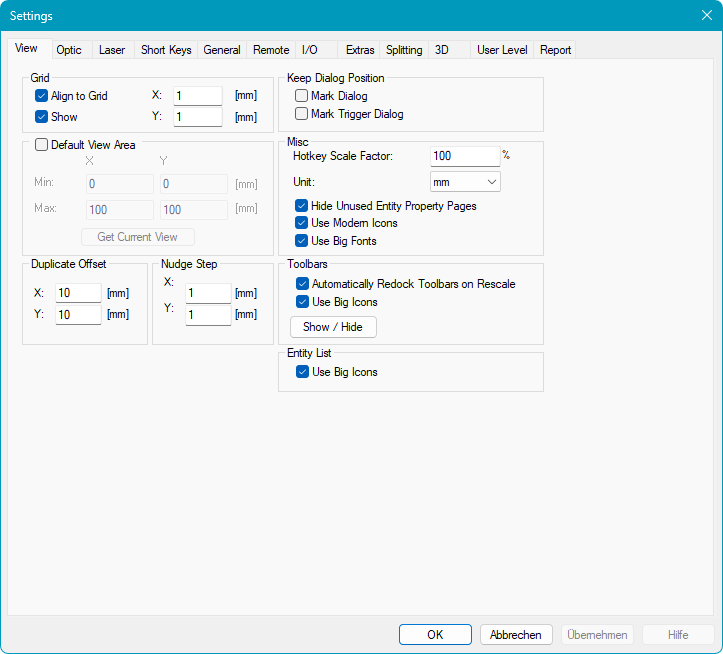Disable the Show grid checkbox

pos(42,117)
